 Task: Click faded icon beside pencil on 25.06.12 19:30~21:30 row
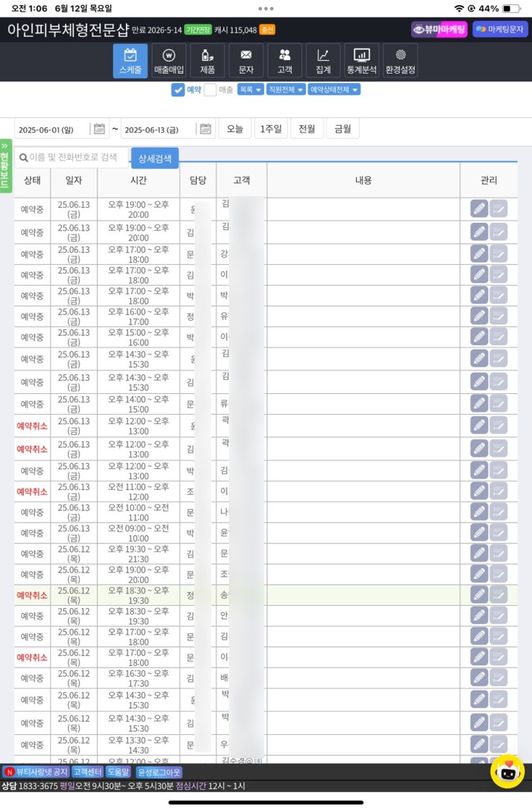click(x=498, y=554)
